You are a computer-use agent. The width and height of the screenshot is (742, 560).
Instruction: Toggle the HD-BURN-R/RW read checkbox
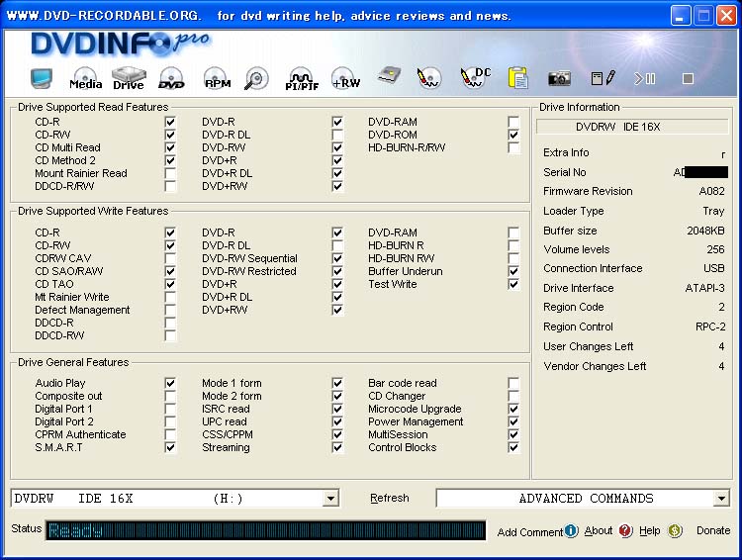(512, 147)
